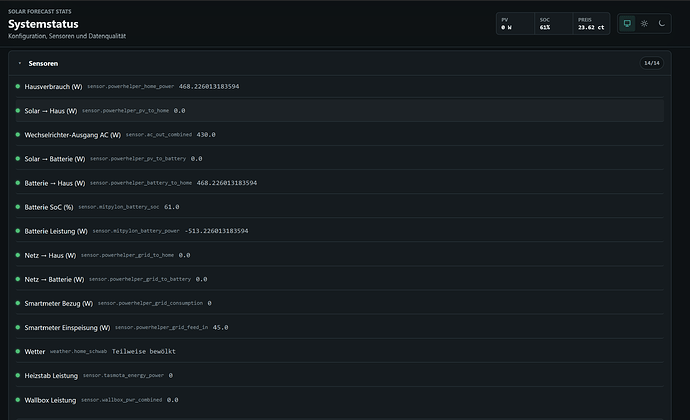
Task: Click the Smartmeter Einspeisung (W) label
Action: click(x=67, y=328)
